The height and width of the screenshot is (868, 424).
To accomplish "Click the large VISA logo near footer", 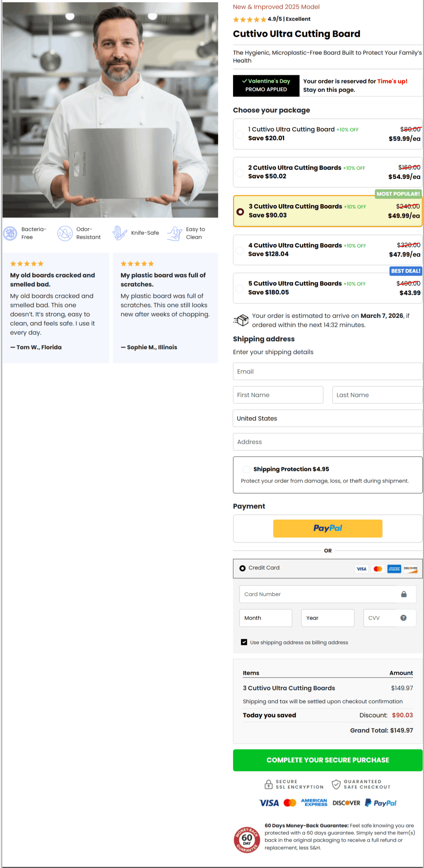I will click(x=269, y=803).
